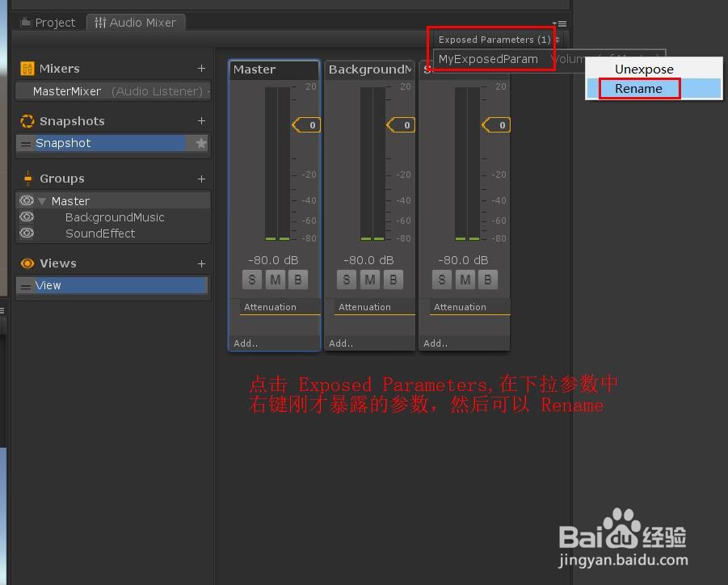Bypass effects on the Master channel strip
The width and height of the screenshot is (728, 585).
pyautogui.click(x=298, y=280)
